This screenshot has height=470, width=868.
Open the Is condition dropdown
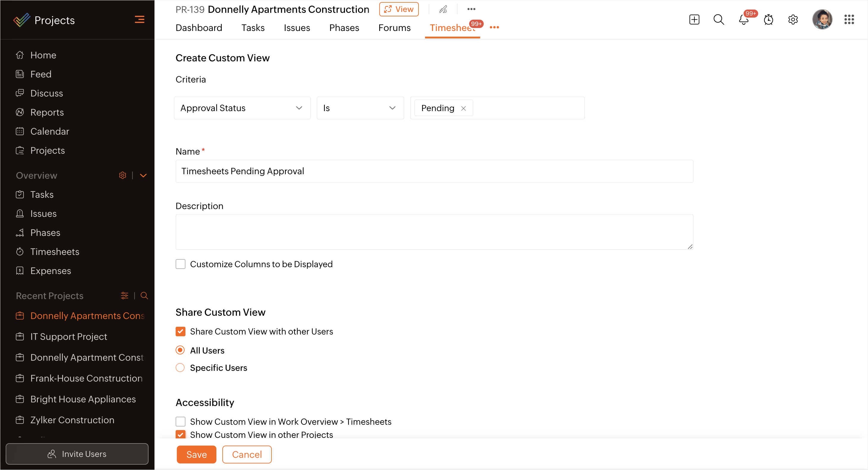360,108
